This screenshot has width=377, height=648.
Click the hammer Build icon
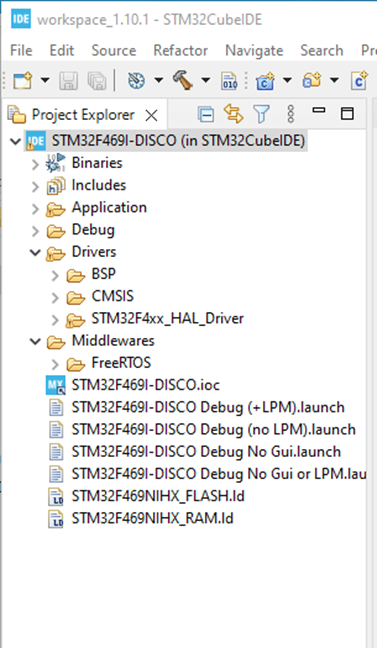[183, 80]
